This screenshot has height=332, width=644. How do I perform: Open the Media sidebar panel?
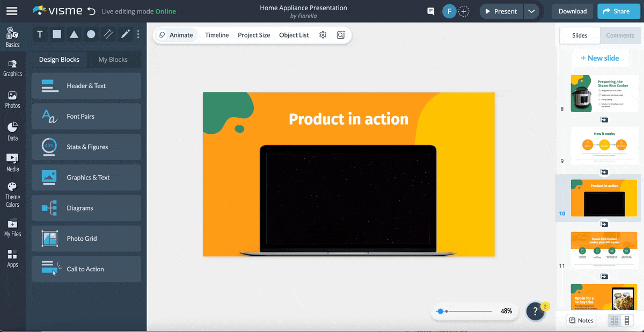(12, 161)
